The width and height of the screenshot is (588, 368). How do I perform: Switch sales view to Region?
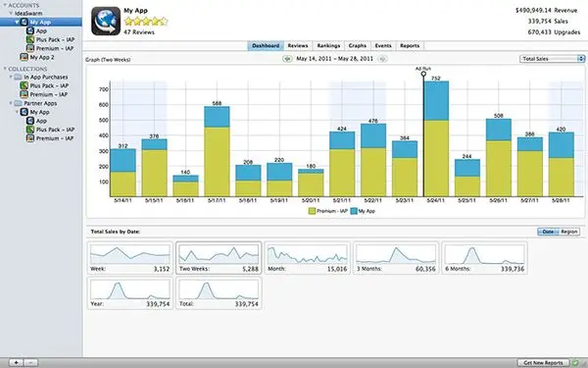569,232
